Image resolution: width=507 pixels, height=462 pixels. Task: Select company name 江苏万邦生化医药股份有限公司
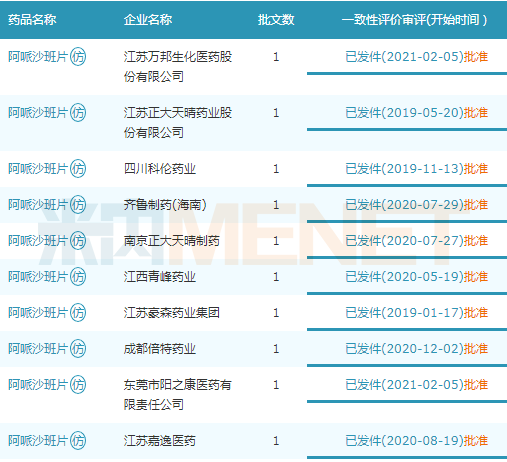click(178, 67)
